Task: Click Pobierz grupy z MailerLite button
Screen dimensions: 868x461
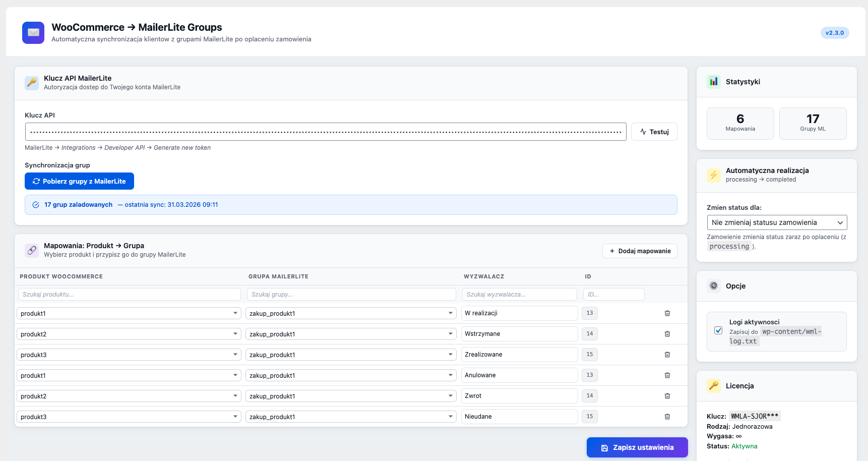Action: [x=79, y=181]
